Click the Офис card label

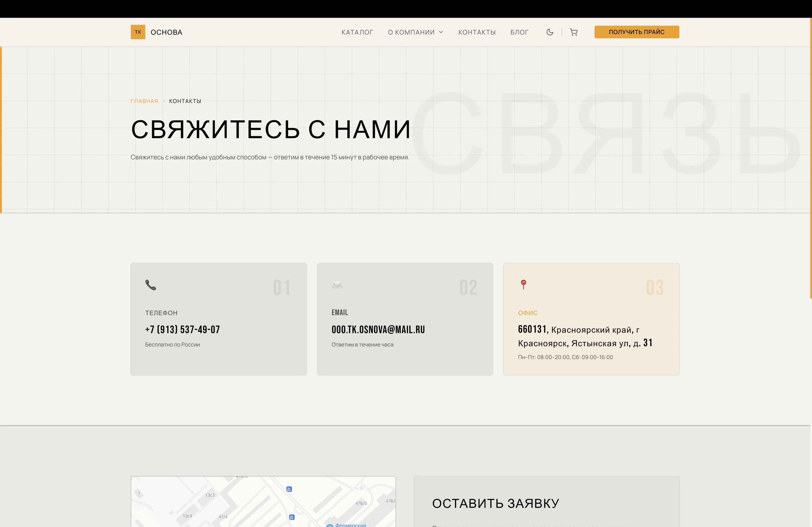tap(528, 313)
